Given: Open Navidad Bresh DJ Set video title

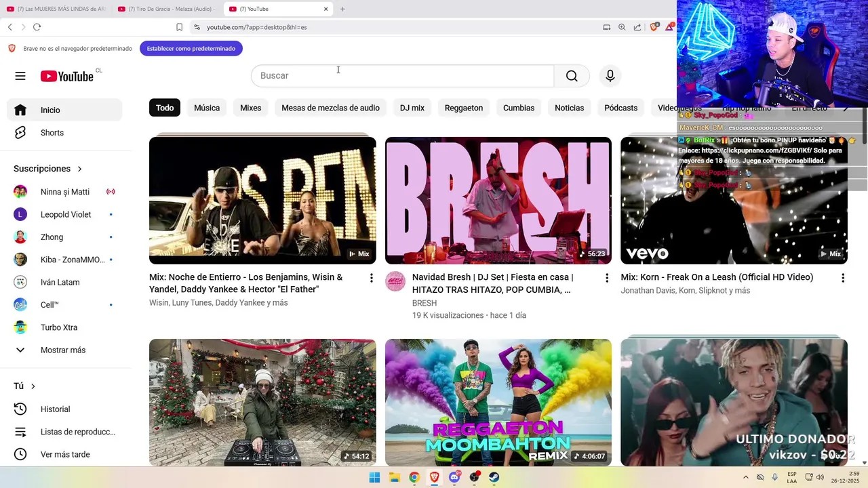Looking at the screenshot, I should click(x=492, y=283).
